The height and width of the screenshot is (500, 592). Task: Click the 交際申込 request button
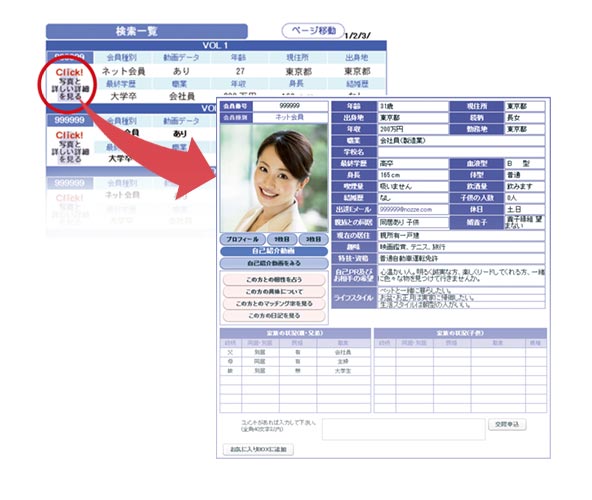coord(507,424)
